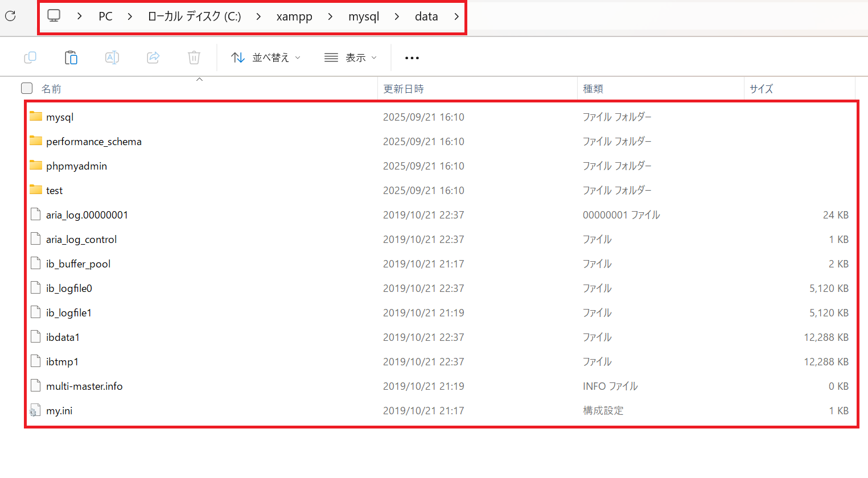Sort by the 更新日時 column header
This screenshot has height=478, width=868.
click(x=404, y=89)
